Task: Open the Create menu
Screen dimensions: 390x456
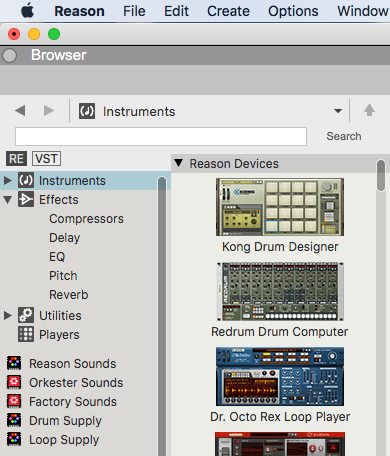Action: pyautogui.click(x=228, y=11)
